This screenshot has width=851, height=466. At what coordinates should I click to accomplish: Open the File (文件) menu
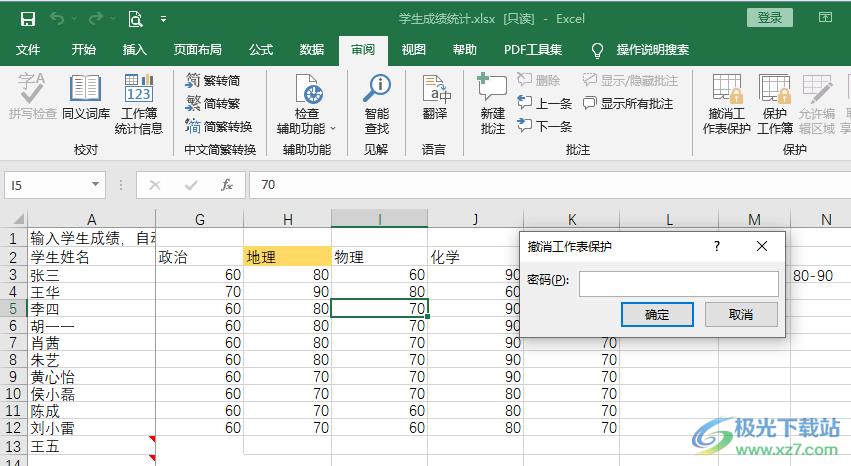pyautogui.click(x=28, y=50)
